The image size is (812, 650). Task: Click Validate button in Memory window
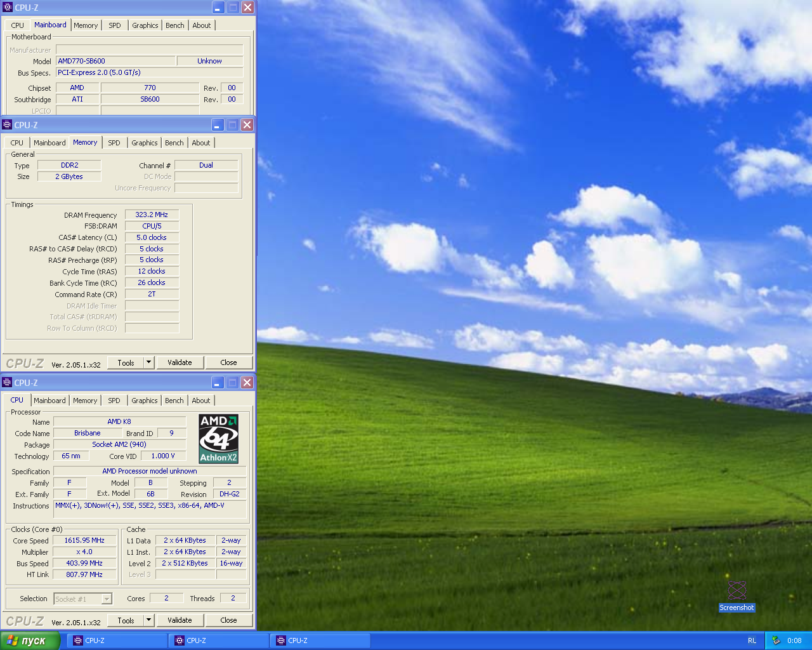point(180,362)
